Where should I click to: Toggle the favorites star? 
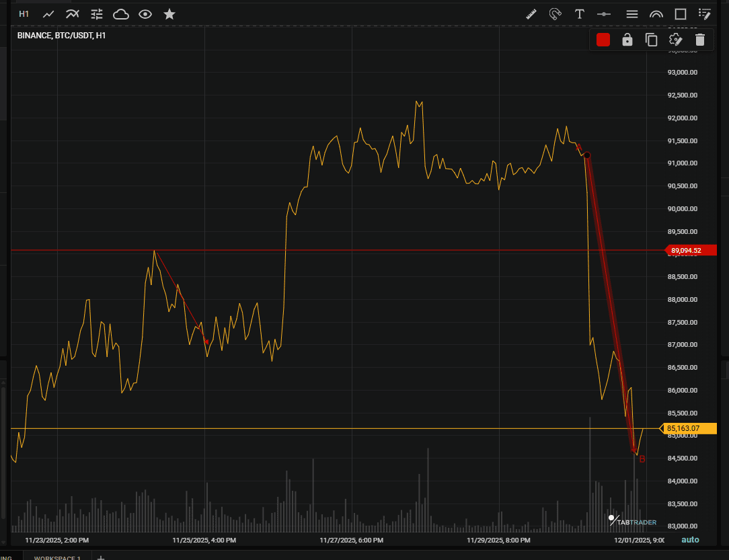[169, 13]
